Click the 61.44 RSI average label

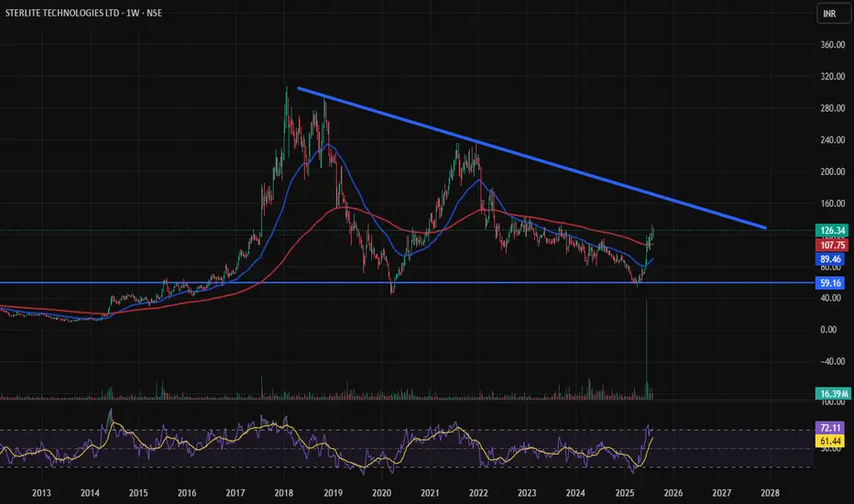830,441
